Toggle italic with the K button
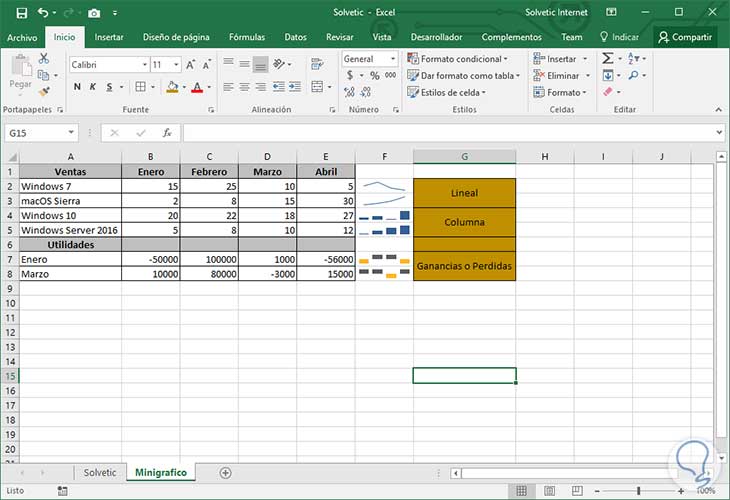 (93, 87)
